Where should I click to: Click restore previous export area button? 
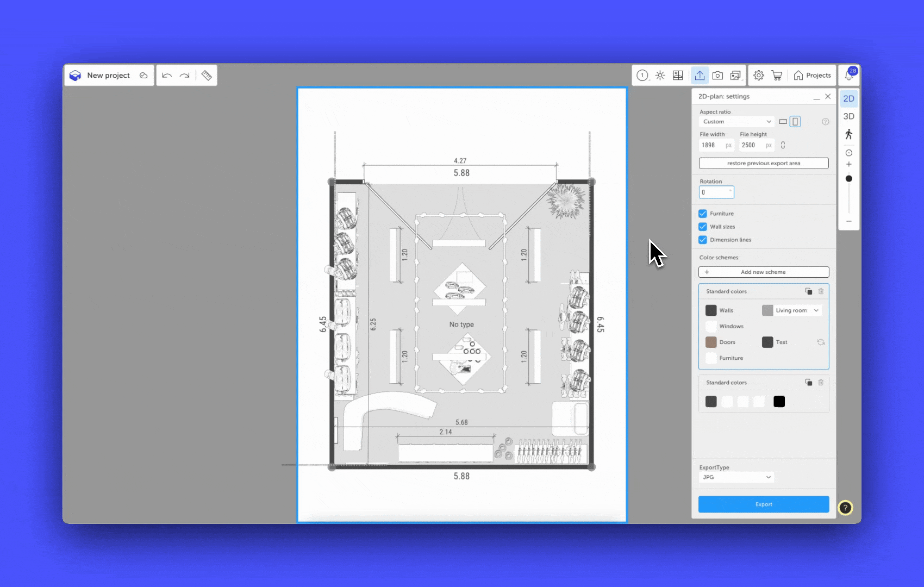[x=764, y=163]
